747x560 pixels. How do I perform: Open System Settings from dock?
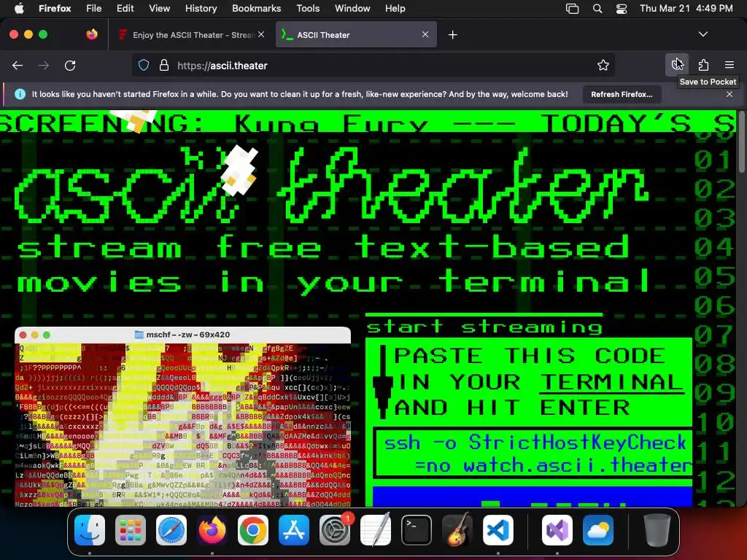tap(335, 530)
